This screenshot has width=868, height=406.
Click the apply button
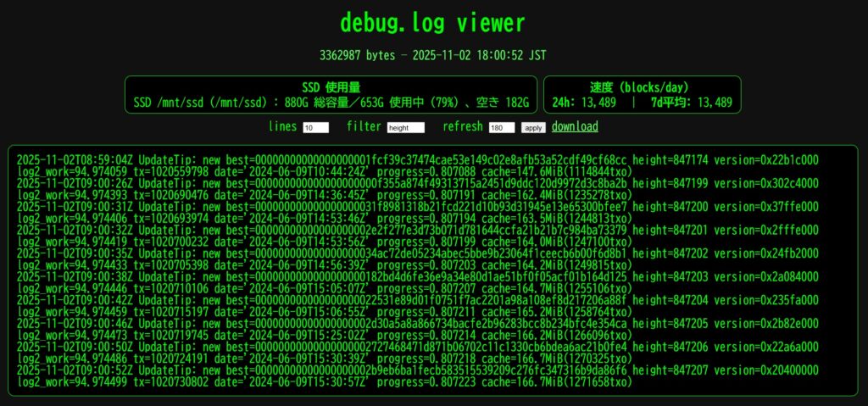click(x=533, y=127)
